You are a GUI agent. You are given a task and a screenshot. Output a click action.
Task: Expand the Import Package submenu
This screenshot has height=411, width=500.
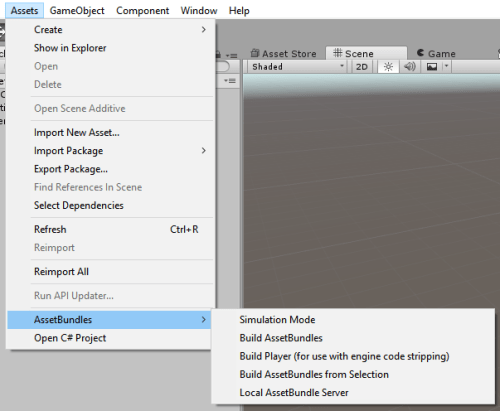pyautogui.click(x=111, y=151)
